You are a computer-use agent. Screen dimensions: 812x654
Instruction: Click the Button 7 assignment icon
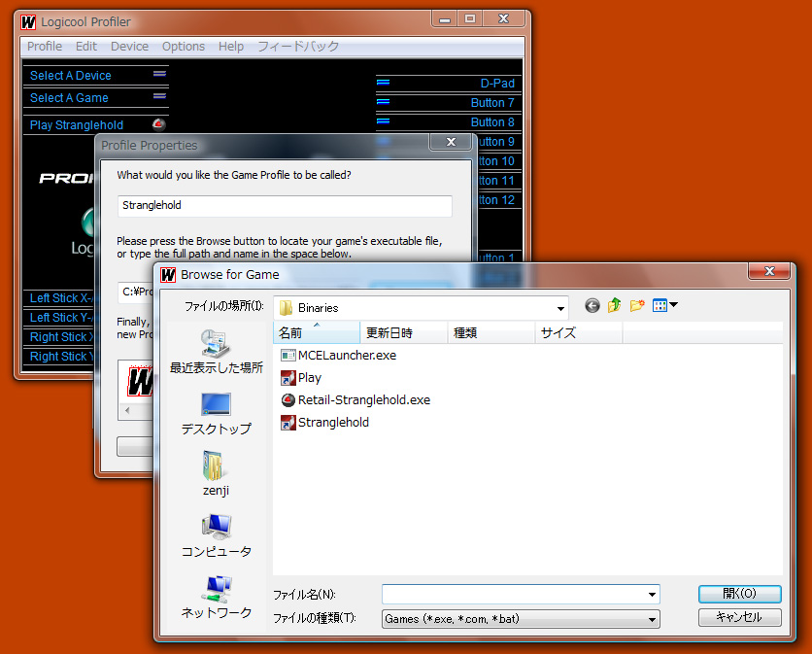pyautogui.click(x=384, y=102)
